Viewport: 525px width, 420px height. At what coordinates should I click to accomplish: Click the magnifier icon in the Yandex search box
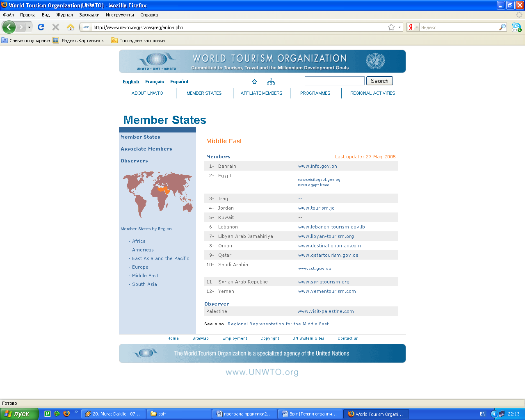pos(502,27)
